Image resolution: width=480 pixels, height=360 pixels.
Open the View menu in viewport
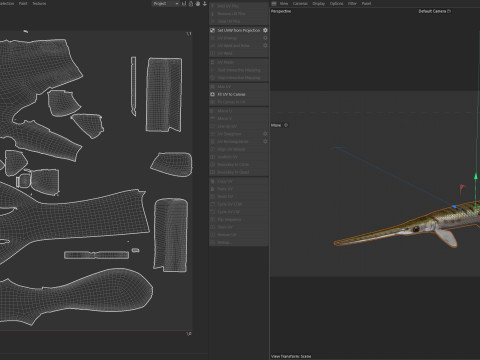click(x=284, y=3)
